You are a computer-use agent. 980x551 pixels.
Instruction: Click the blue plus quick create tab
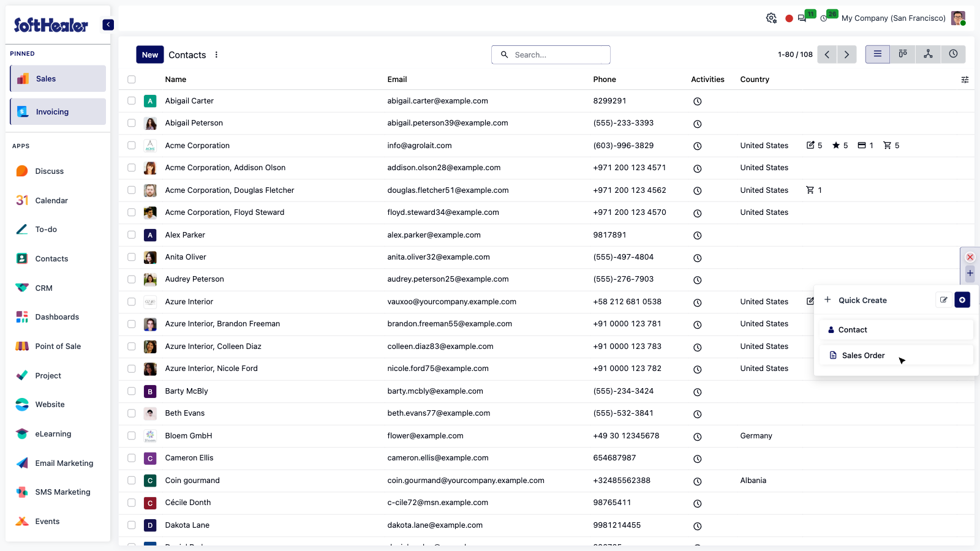click(x=970, y=274)
